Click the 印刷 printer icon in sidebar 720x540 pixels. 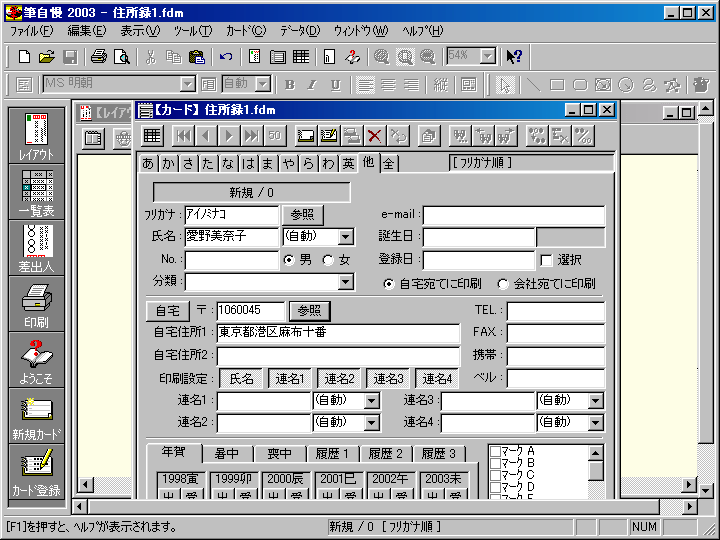[x=36, y=304]
